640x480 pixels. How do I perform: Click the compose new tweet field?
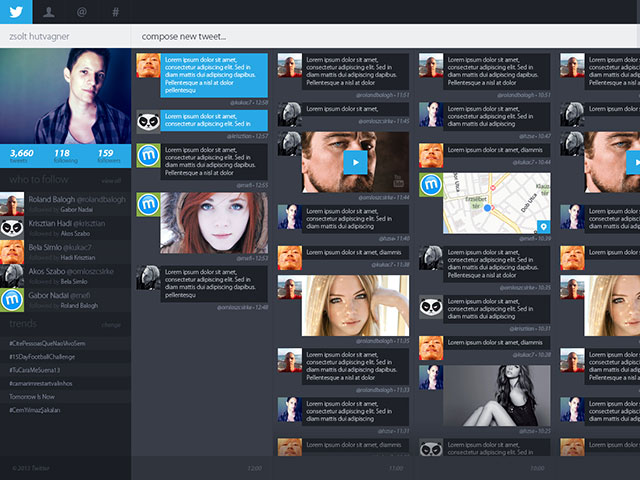click(x=385, y=36)
